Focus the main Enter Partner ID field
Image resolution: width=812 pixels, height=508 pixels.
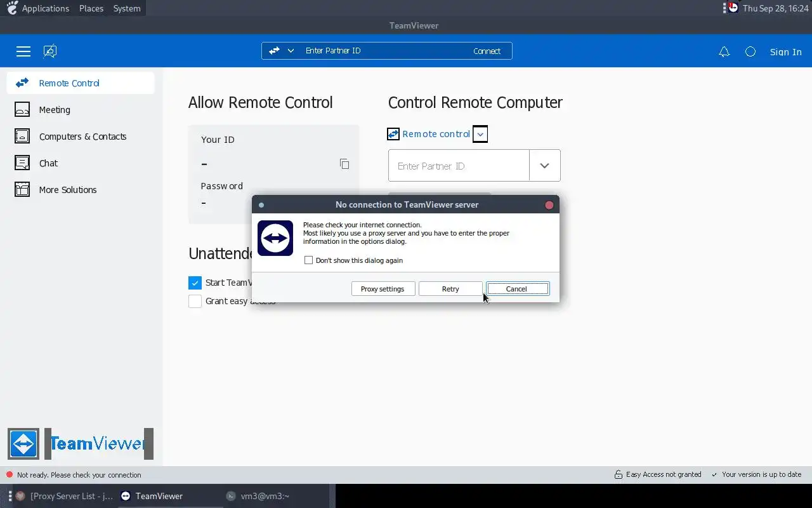(459, 166)
